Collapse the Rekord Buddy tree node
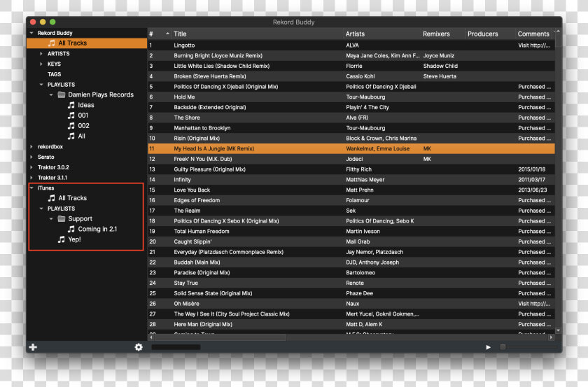588x387 pixels. tap(31, 33)
